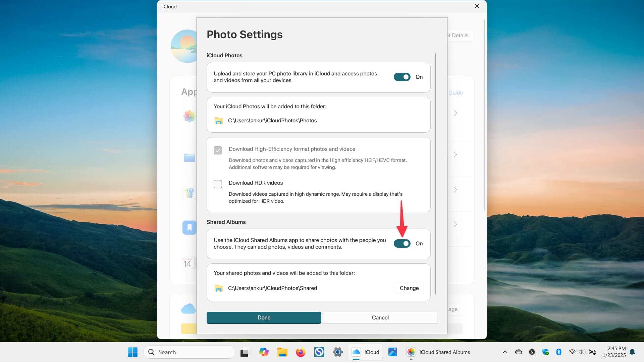The height and width of the screenshot is (362, 644).
Task: Click the battery status tray icon
Action: [x=592, y=352]
